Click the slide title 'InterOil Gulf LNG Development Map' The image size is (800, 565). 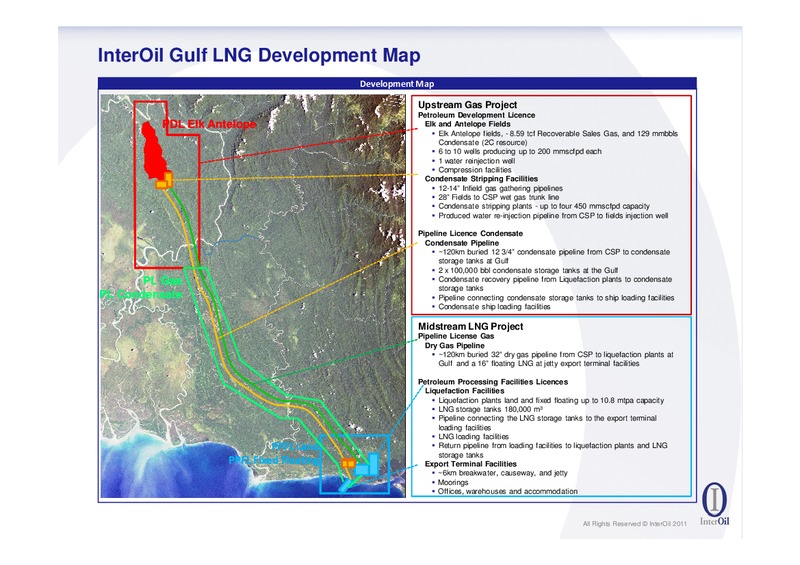coord(259,55)
